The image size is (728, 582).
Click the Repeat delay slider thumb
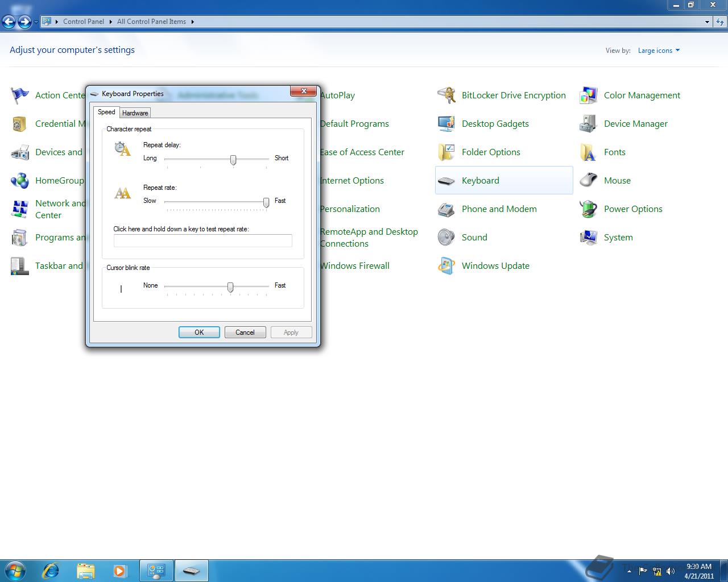pos(233,160)
